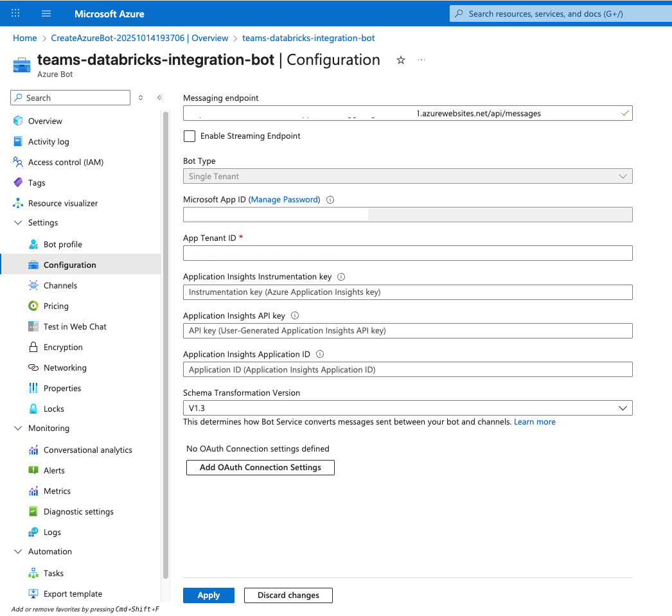672x616 pixels.
Task: Click the Learn more link
Action: (x=534, y=421)
